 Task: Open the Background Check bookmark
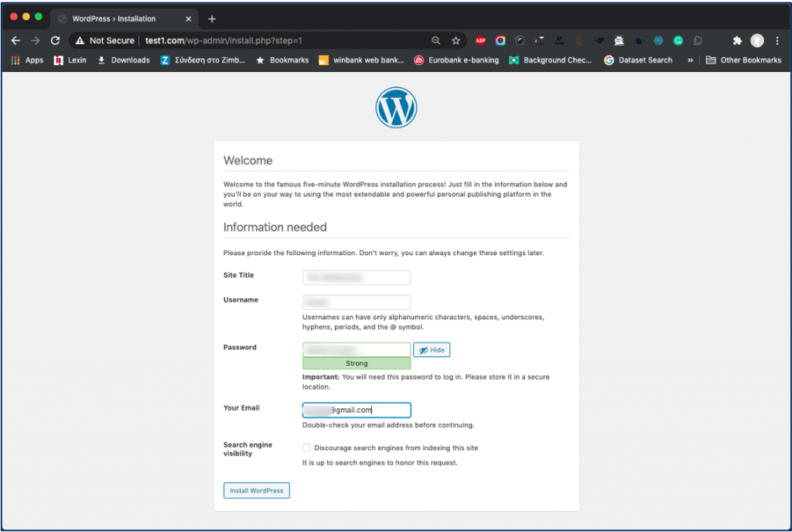click(550, 60)
